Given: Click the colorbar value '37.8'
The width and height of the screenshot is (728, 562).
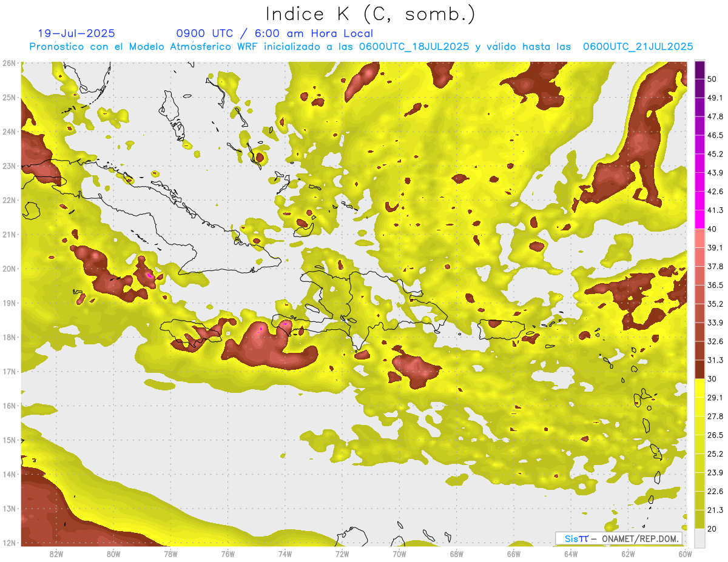Looking at the screenshot, I should tap(715, 266).
